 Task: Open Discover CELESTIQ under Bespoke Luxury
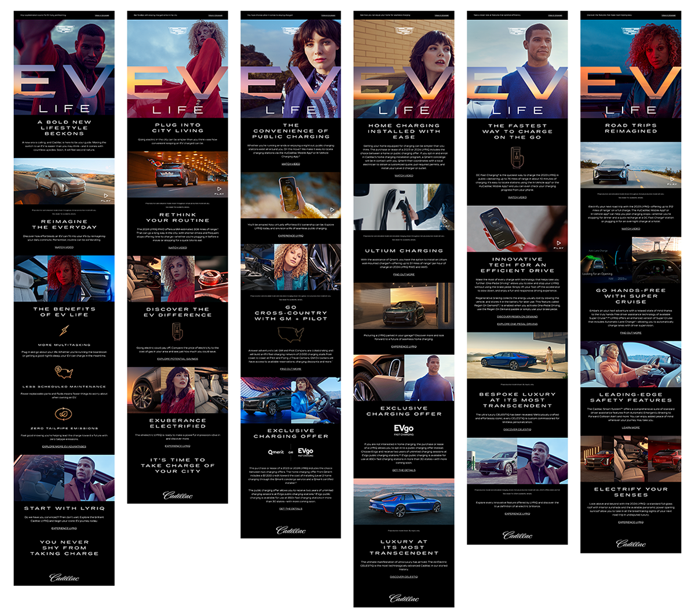[517, 429]
